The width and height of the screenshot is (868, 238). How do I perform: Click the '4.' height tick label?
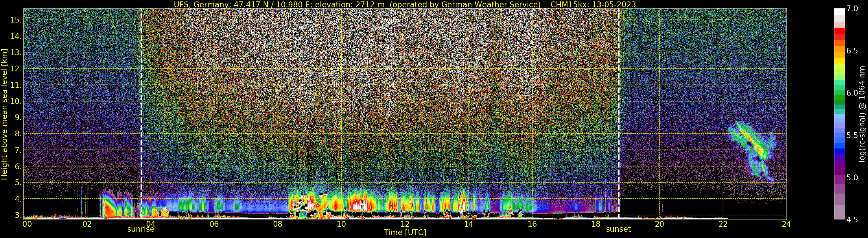18,199
